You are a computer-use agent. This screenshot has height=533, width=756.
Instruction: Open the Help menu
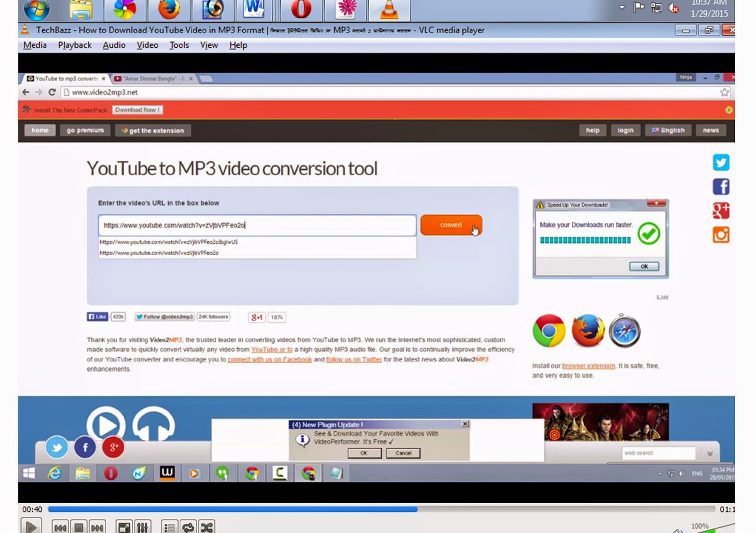tap(238, 45)
